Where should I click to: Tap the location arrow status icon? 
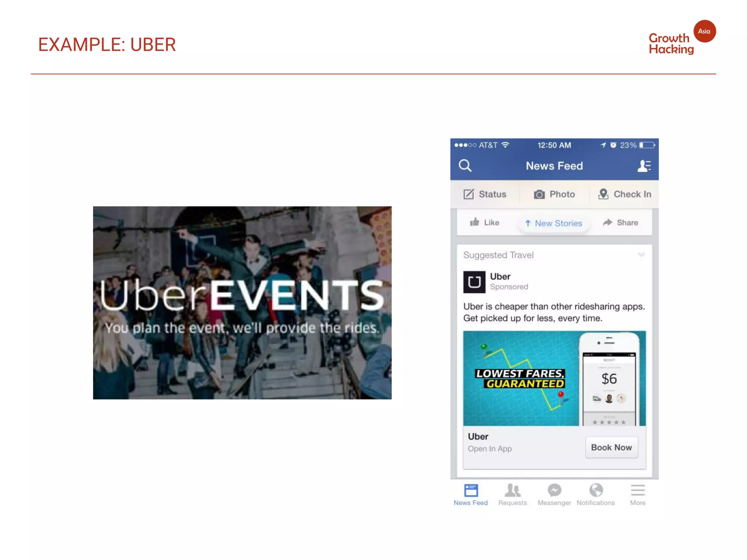coord(603,145)
